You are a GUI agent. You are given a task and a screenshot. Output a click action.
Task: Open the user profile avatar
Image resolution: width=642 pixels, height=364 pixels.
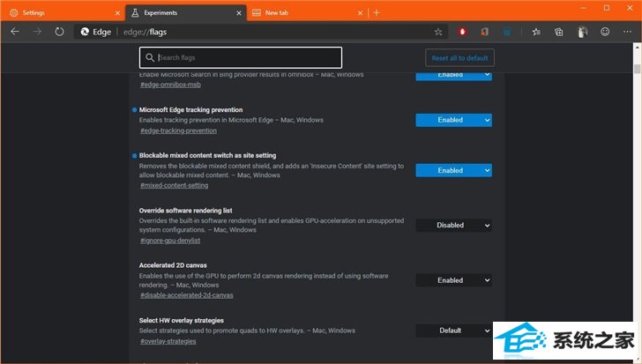pyautogui.click(x=582, y=32)
